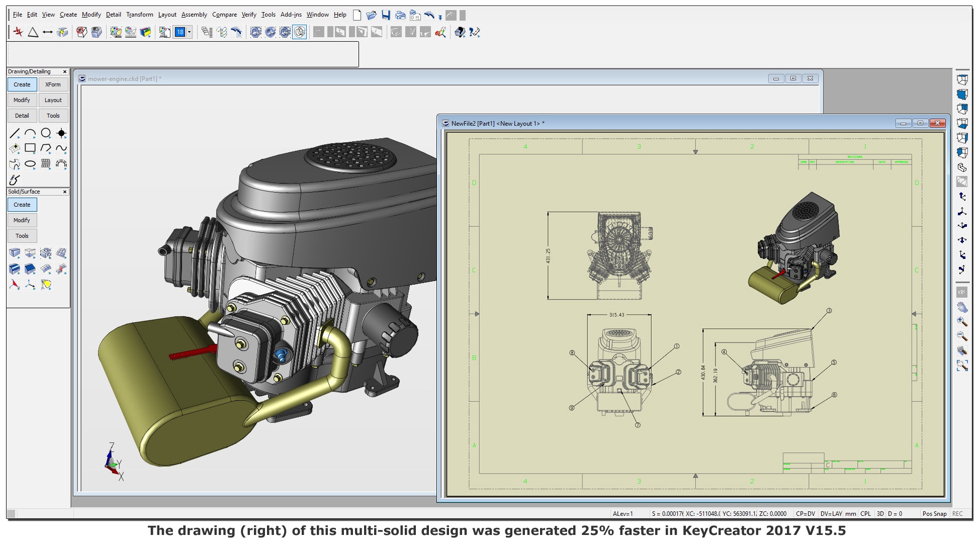Click the isometric axes view icon
The width and height of the screenshot is (980, 542).
click(962, 211)
